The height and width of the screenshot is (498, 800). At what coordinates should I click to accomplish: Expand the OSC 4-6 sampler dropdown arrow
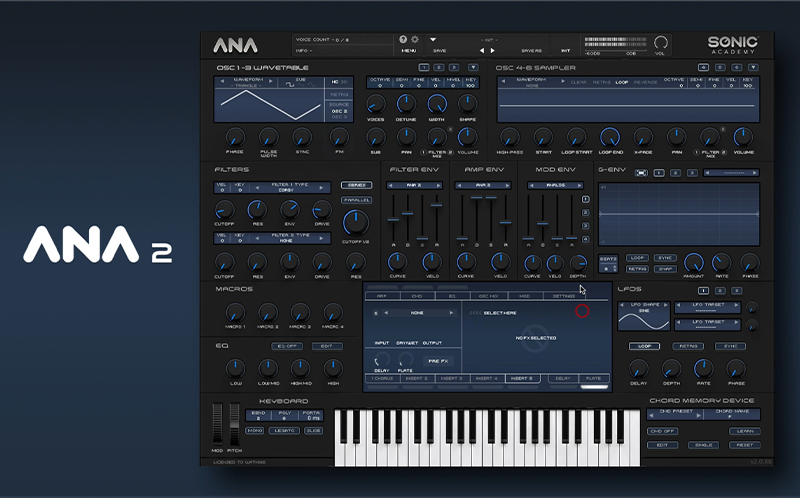753,67
